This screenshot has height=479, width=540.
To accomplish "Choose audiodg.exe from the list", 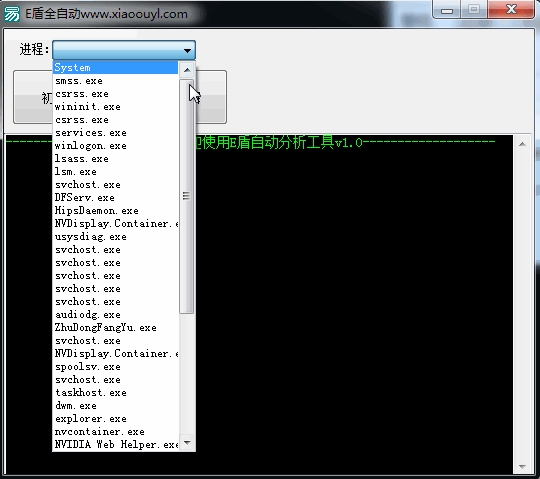I will (115, 314).
